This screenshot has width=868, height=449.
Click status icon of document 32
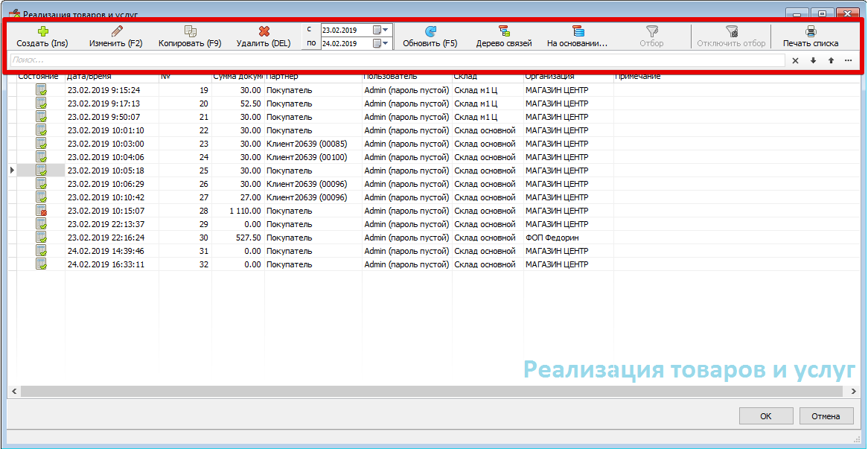41,264
